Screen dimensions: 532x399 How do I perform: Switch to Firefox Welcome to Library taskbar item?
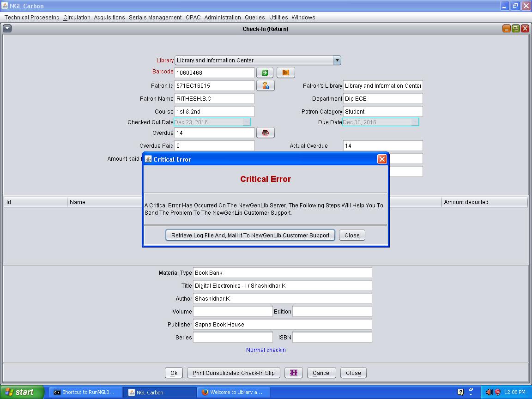[x=234, y=392]
